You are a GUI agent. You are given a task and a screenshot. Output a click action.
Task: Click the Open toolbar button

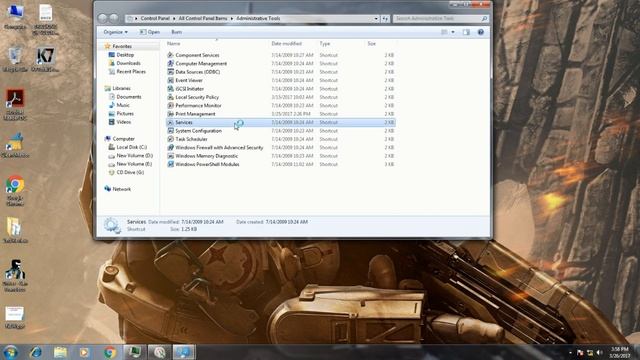(x=149, y=32)
